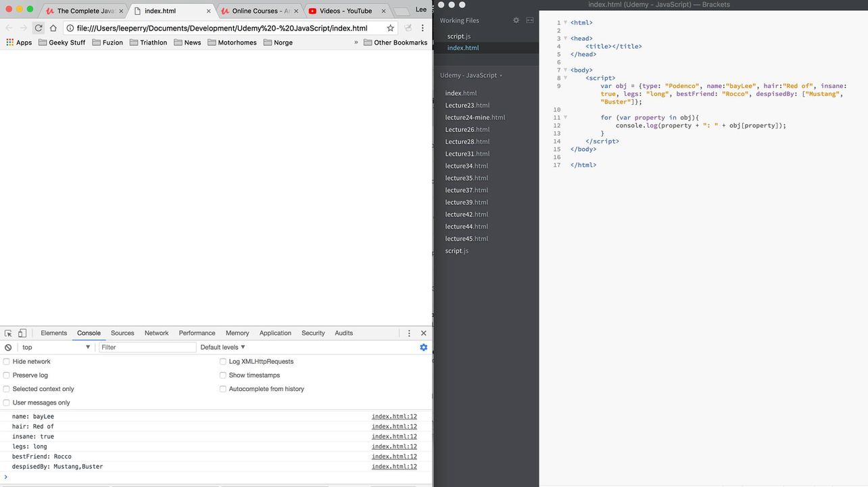The height and width of the screenshot is (487, 868).
Task: Switch to the Elements tab in DevTools
Action: coord(53,333)
